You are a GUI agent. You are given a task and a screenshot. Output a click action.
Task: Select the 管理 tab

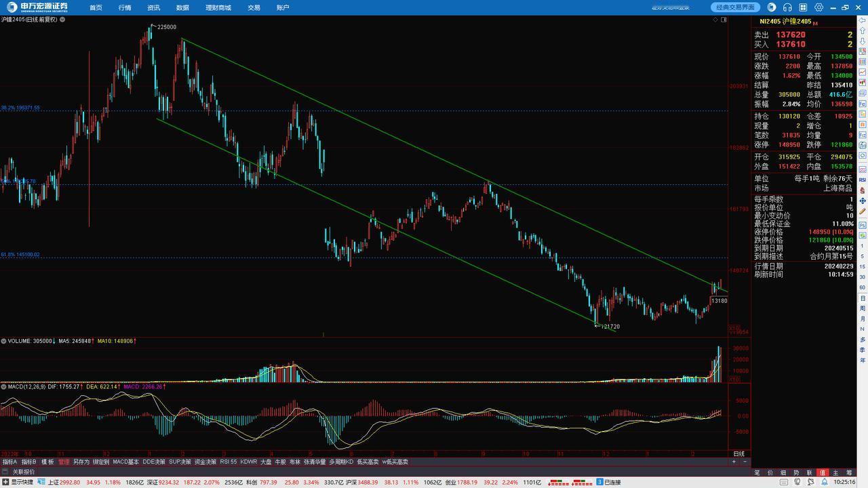click(64, 462)
